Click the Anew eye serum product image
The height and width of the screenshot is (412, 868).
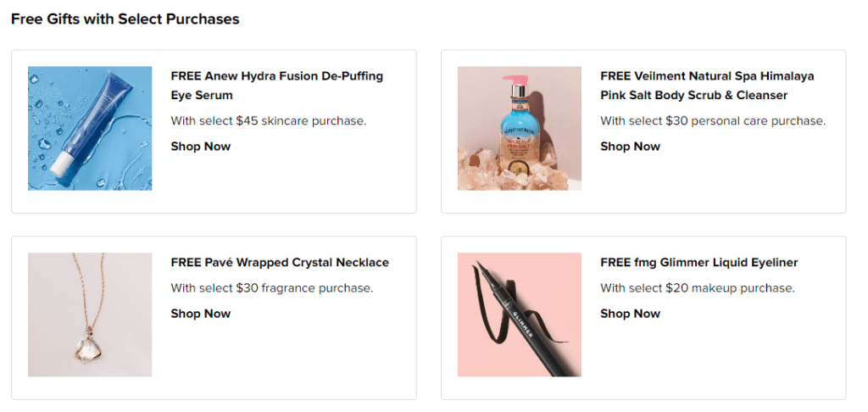90,128
